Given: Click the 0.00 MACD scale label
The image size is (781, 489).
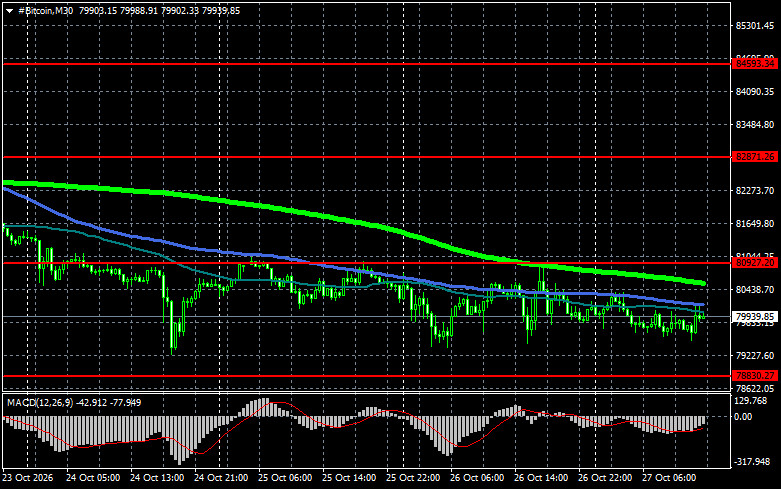Looking at the screenshot, I should 743,417.
